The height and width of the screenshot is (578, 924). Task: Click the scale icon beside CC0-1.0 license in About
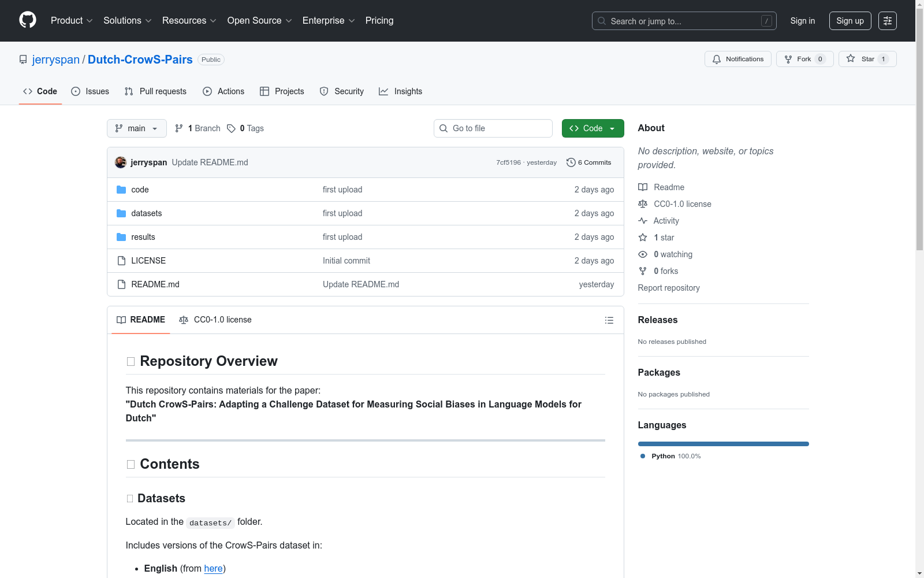click(643, 204)
